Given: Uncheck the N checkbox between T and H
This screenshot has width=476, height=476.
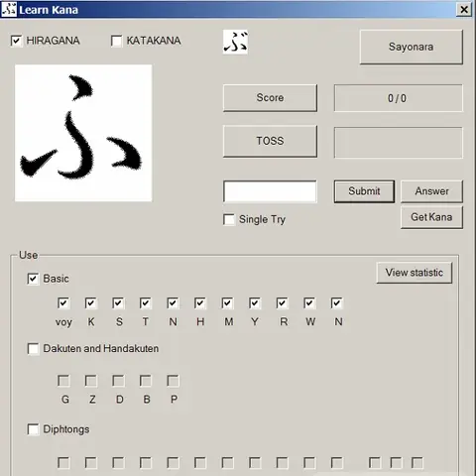Looking at the screenshot, I should tap(173, 303).
